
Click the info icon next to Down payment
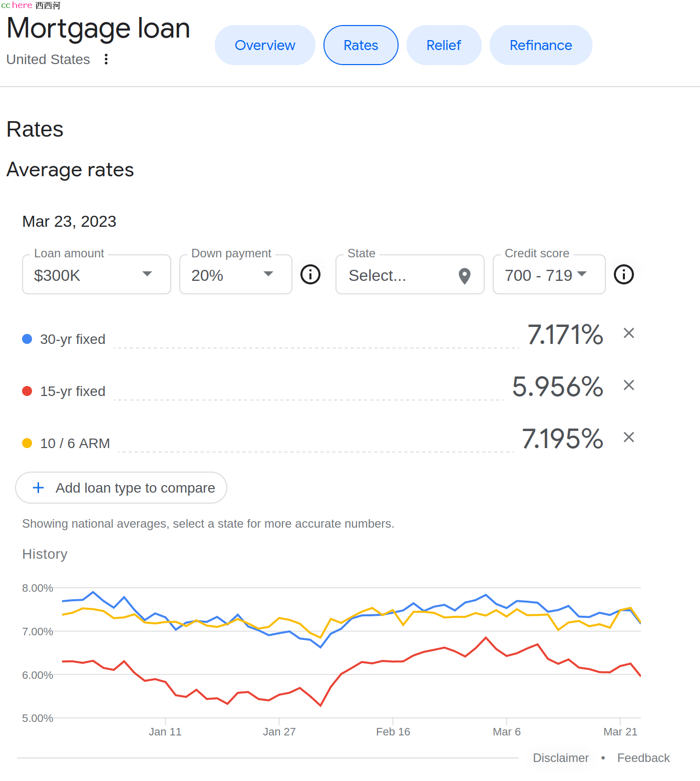coord(310,274)
